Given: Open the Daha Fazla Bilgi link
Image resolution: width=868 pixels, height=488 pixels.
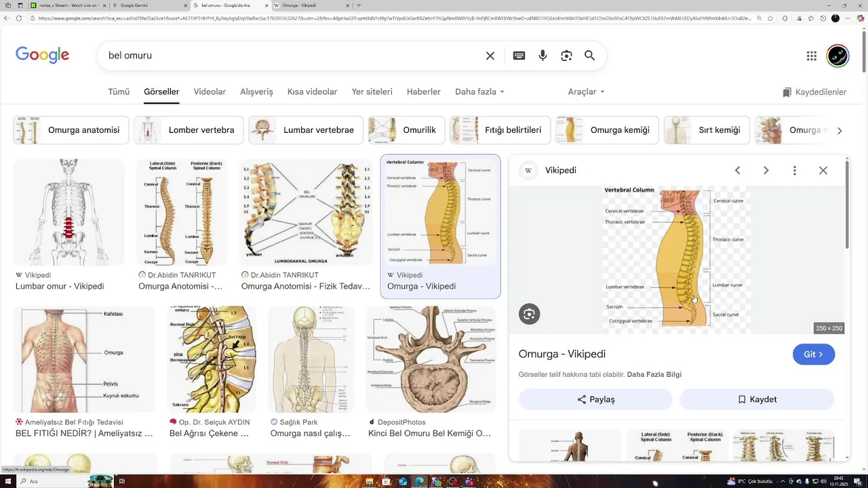Looking at the screenshot, I should [x=654, y=374].
